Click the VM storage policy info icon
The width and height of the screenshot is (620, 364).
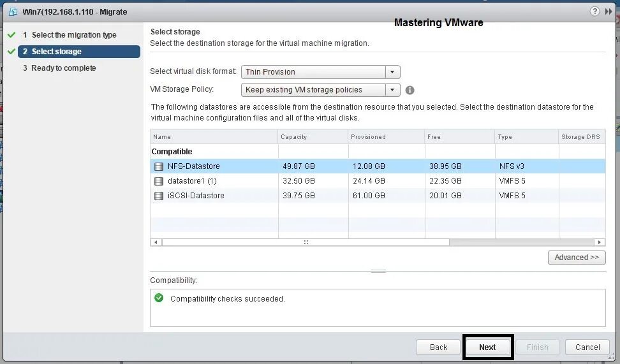pos(410,90)
